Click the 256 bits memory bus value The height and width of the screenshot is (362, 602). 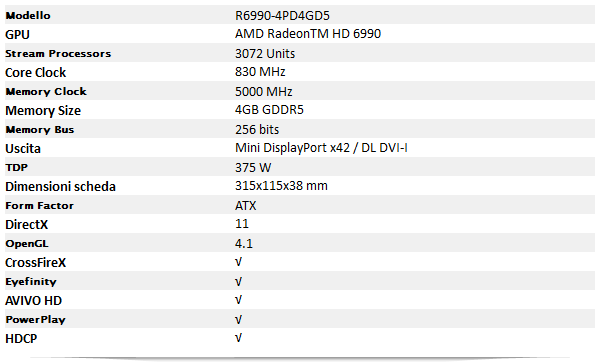click(257, 129)
